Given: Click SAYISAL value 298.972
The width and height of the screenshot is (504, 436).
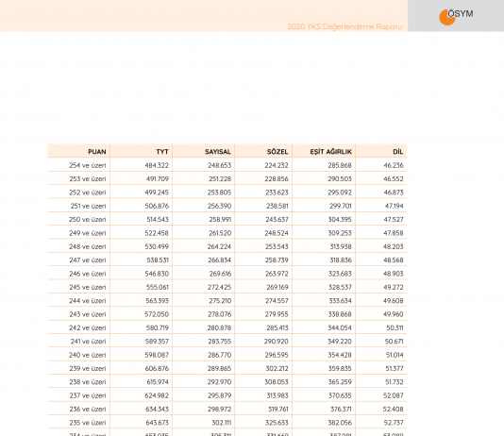Looking at the screenshot, I should coord(219,409).
